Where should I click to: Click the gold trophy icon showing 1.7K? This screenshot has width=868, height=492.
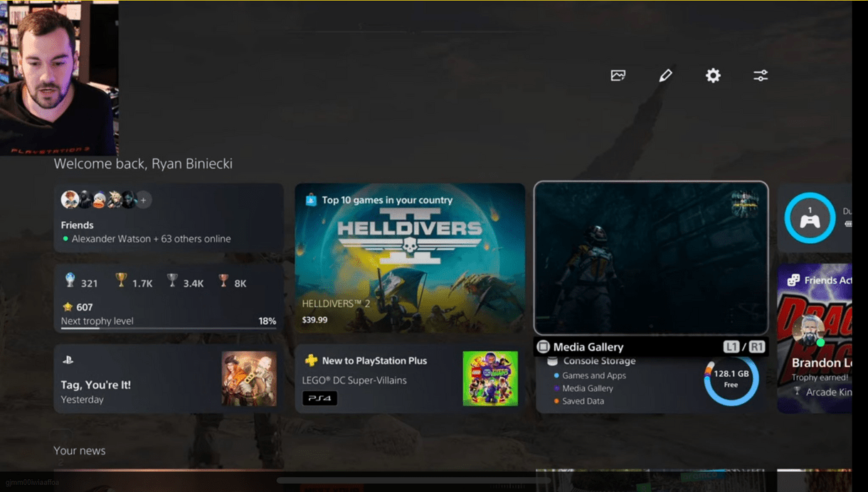coord(121,281)
